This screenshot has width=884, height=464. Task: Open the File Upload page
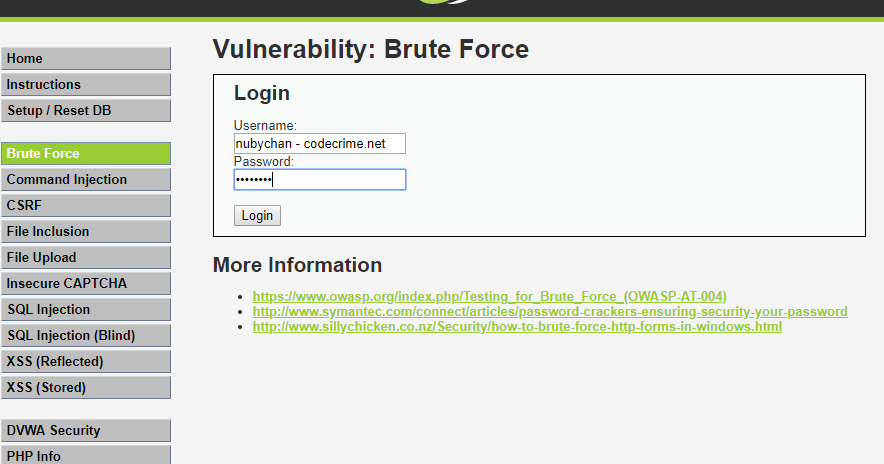click(86, 257)
